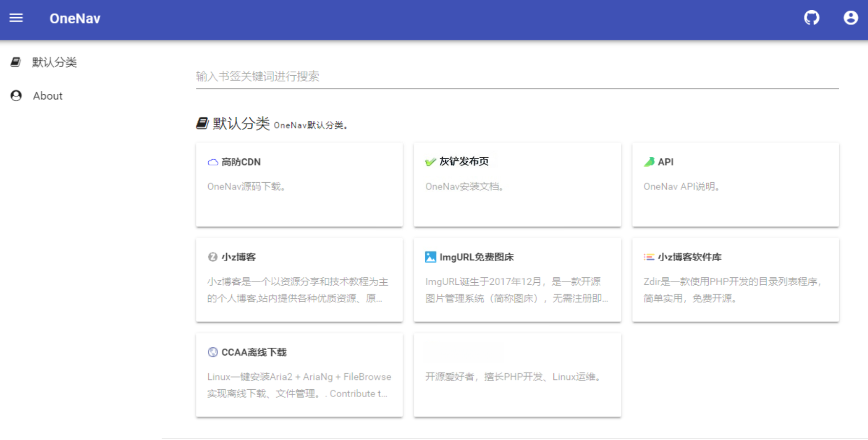The image size is (868, 440).
Task: Click the text OneNav API说明。
Action: pyautogui.click(x=682, y=187)
